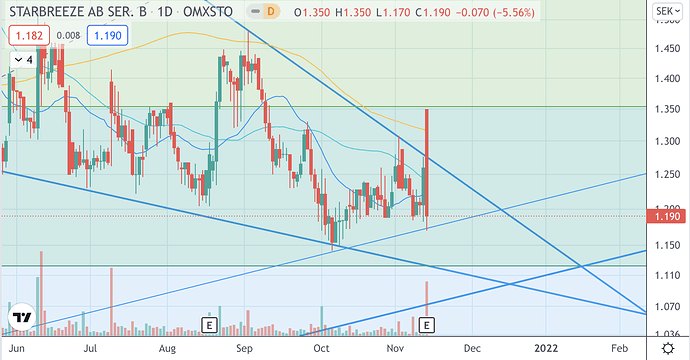Click the Feb label on time axis
Image resolution: width=690 pixels, height=360 pixels.
[x=619, y=349]
